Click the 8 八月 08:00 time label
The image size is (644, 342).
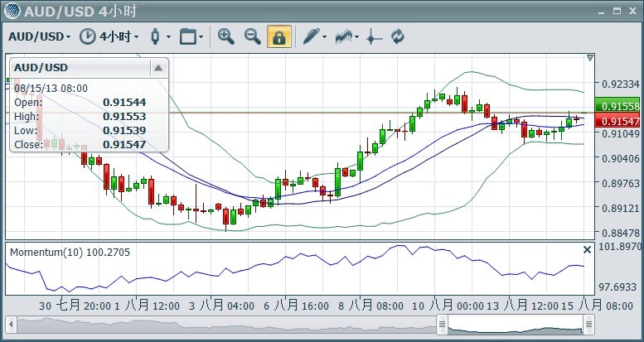coord(370,306)
